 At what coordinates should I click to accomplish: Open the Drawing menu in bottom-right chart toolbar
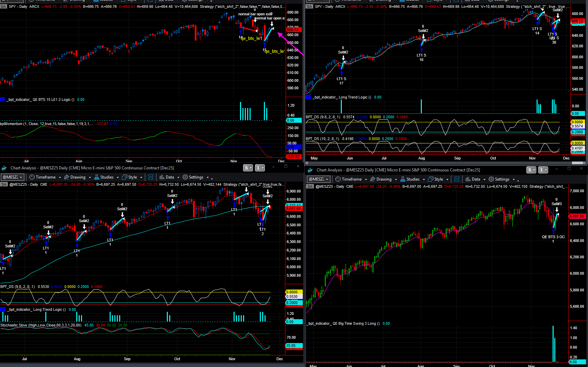pos(384,179)
